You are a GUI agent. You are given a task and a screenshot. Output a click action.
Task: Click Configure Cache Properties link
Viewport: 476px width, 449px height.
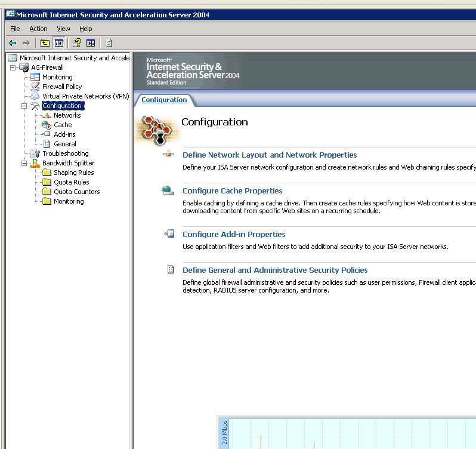click(232, 191)
